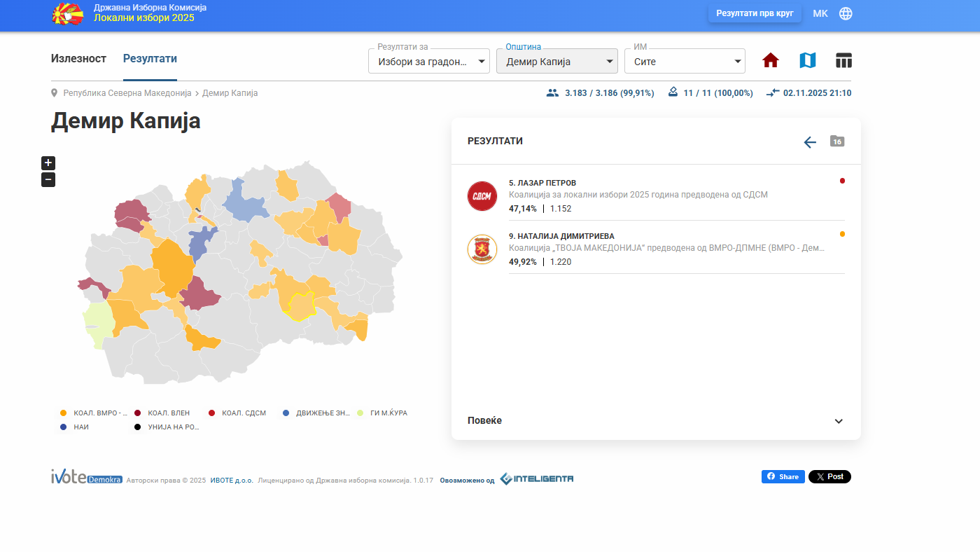This screenshot has height=552, width=980.
Task: Select the Резултати tab
Action: 150,59
